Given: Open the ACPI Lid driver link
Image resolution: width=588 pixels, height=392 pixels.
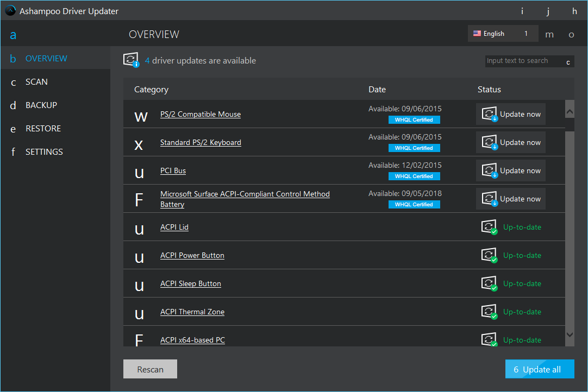Looking at the screenshot, I should (x=174, y=227).
